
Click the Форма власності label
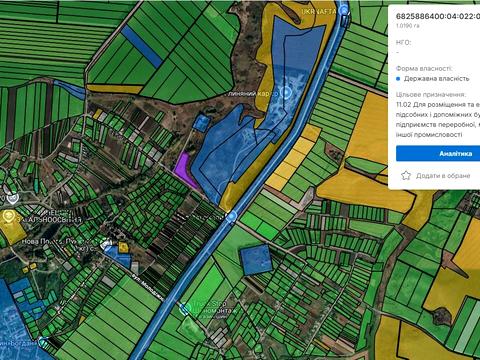click(424, 68)
